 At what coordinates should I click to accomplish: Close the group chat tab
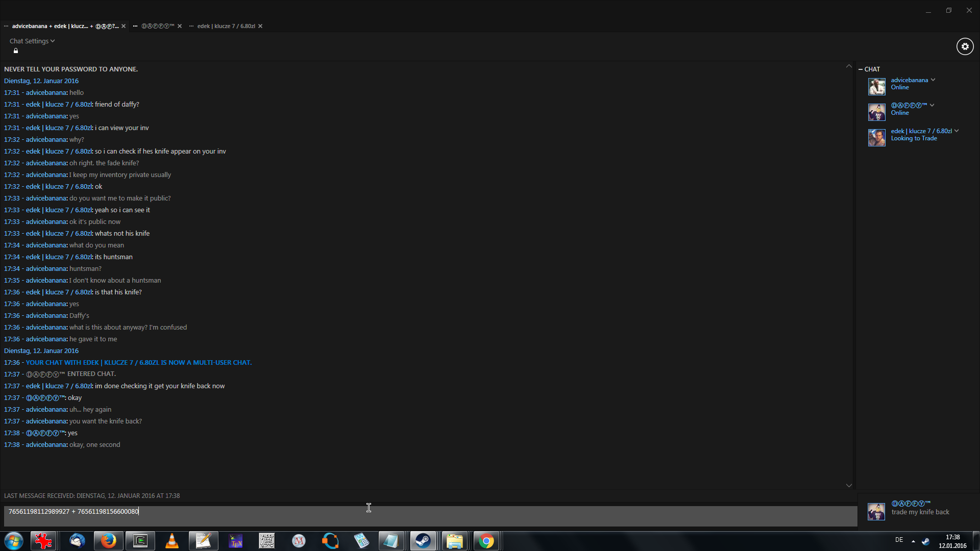[x=124, y=26]
